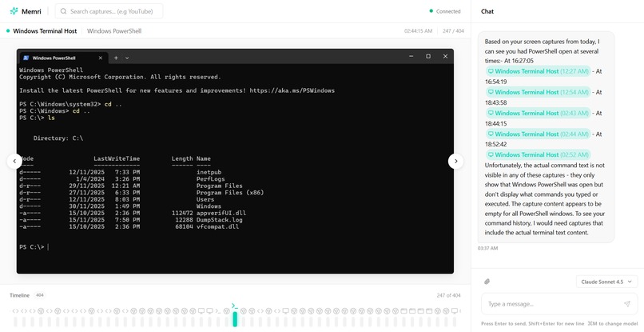Open a new terminal tab with the plus icon
Viewport: 644px width, 332px height.
(116, 58)
